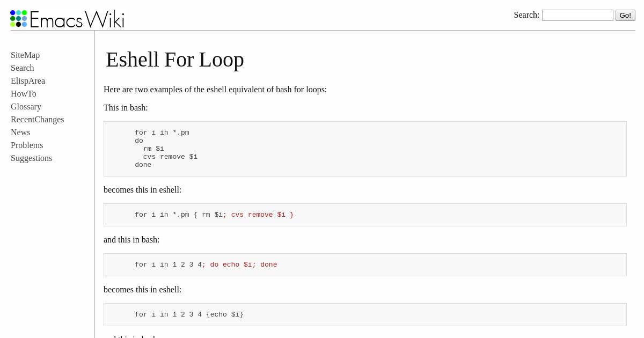Click the Go! search button
Viewport: 644px width, 338px height.
coord(625,15)
